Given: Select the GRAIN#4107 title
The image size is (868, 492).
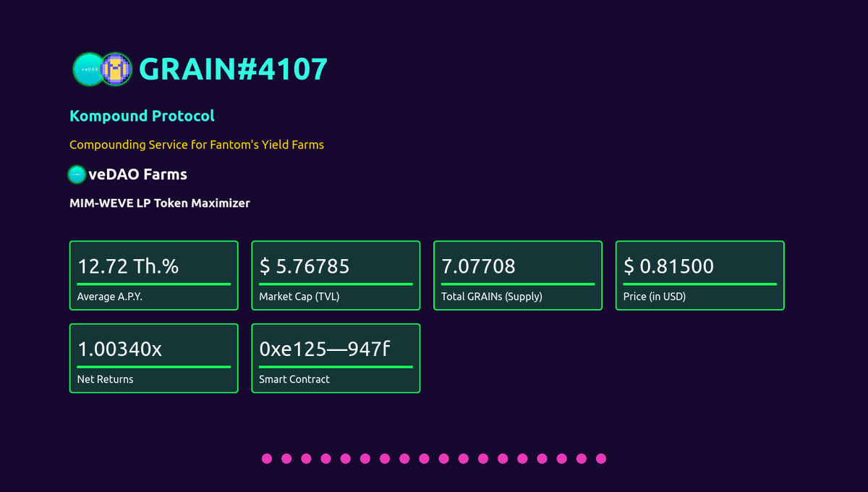Looking at the screenshot, I should 233,69.
